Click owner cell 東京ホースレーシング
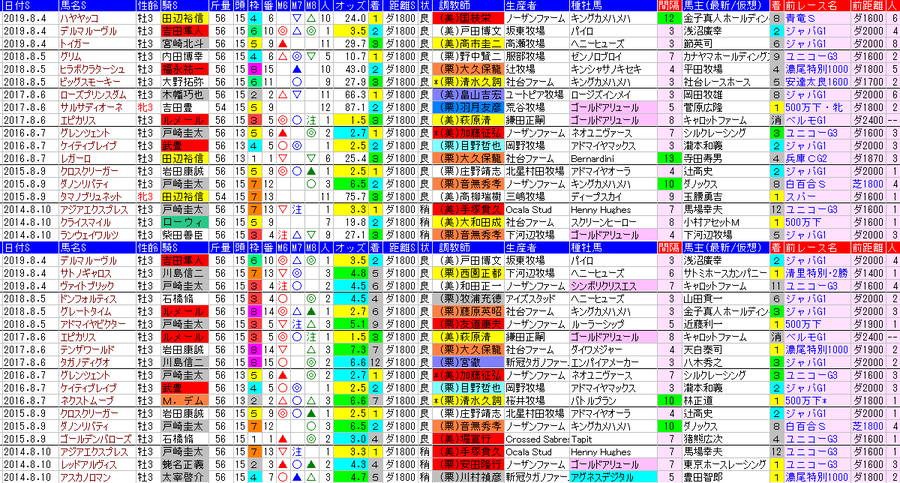This screenshot has width=900, height=483. pyautogui.click(x=725, y=465)
